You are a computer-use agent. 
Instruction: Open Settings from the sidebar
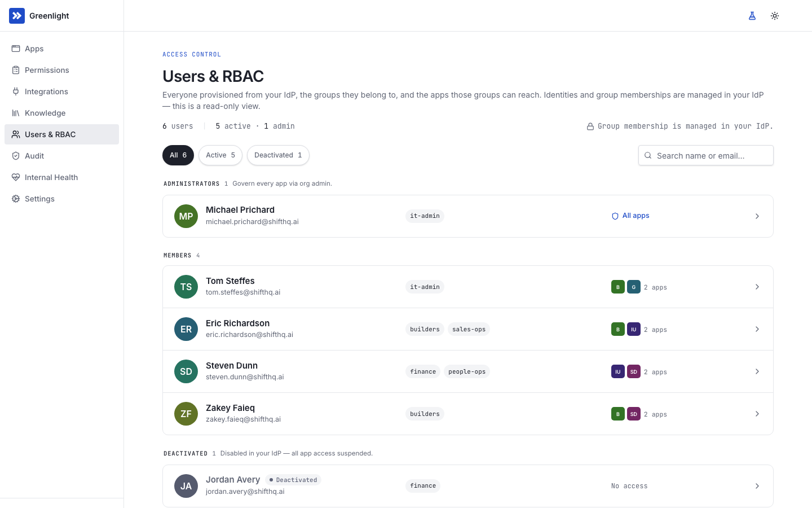(62, 199)
